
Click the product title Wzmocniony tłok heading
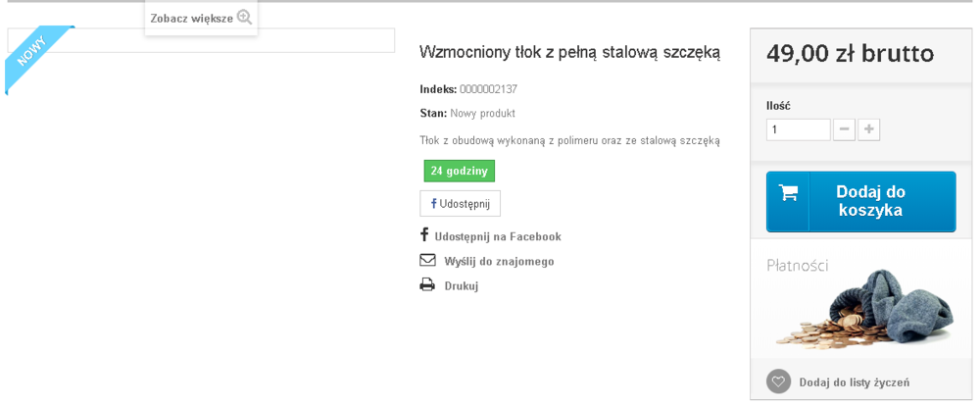point(570,53)
